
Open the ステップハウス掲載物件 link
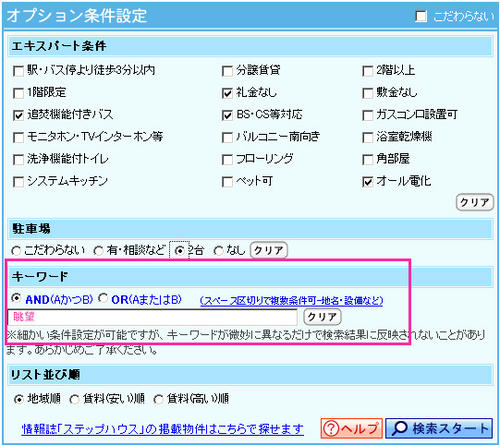[x=163, y=429]
